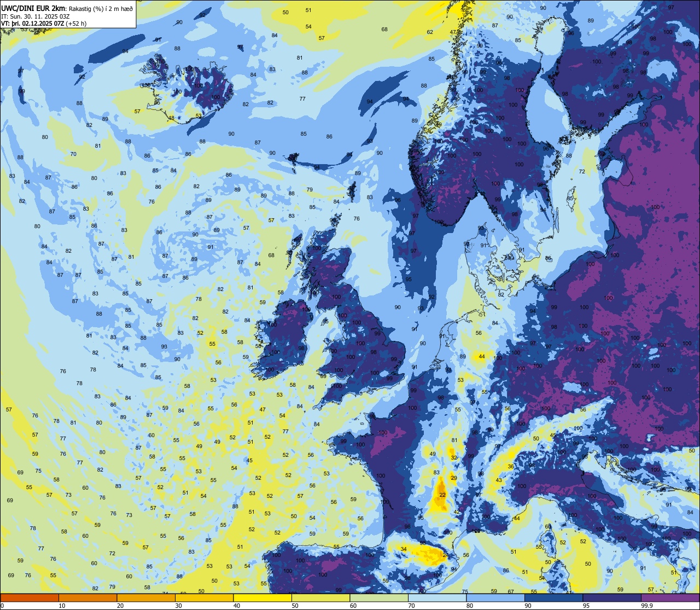Click the '36' humidity value near the Alps

tap(510, 467)
